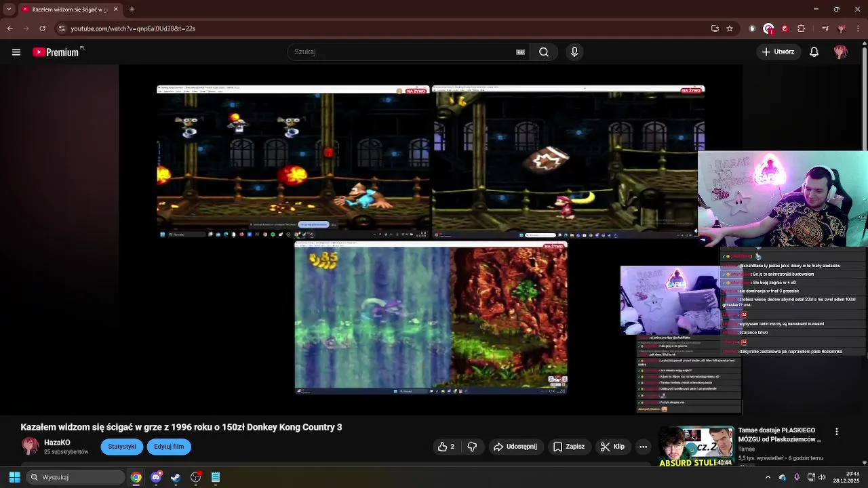Open Steam from the taskbar
Viewport: 868px width, 488px height.
pos(176,477)
